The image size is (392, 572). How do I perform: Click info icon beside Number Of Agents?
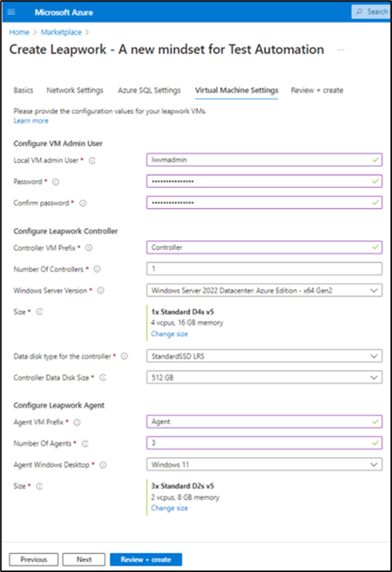point(85,444)
